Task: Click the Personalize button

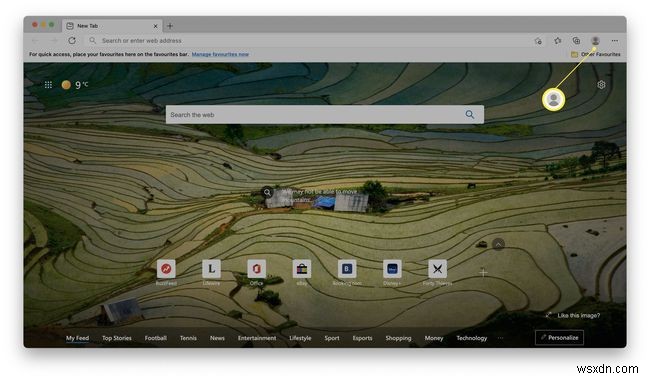Action: 559,338
